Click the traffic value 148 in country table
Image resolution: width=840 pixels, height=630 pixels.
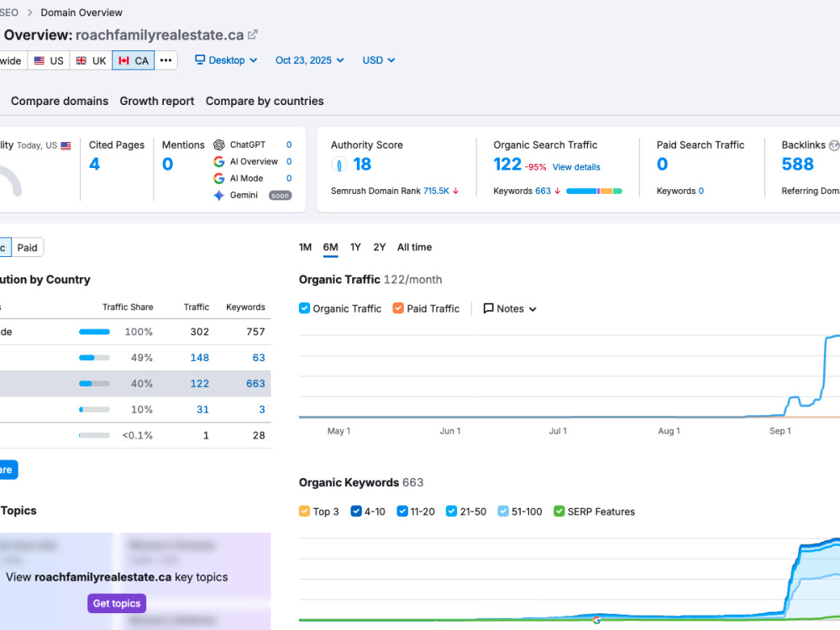tap(200, 357)
